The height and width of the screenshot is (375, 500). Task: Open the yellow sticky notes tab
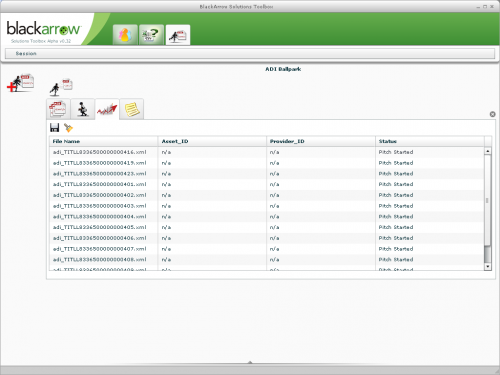(x=132, y=109)
